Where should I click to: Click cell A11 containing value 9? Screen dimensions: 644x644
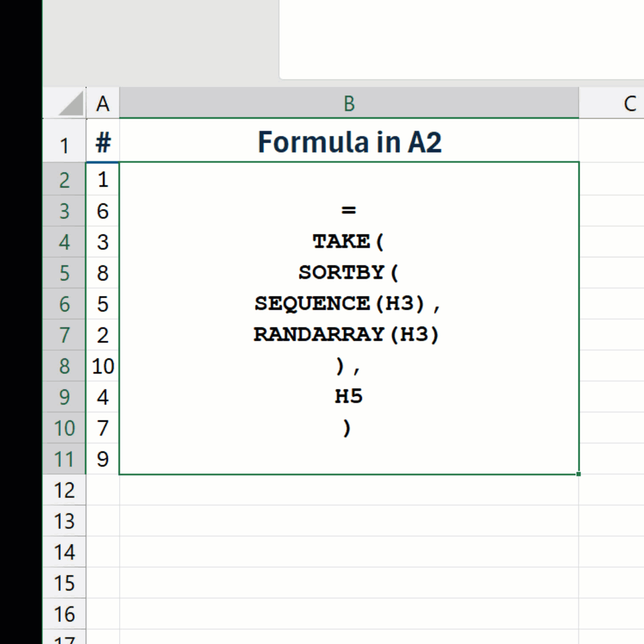(103, 459)
